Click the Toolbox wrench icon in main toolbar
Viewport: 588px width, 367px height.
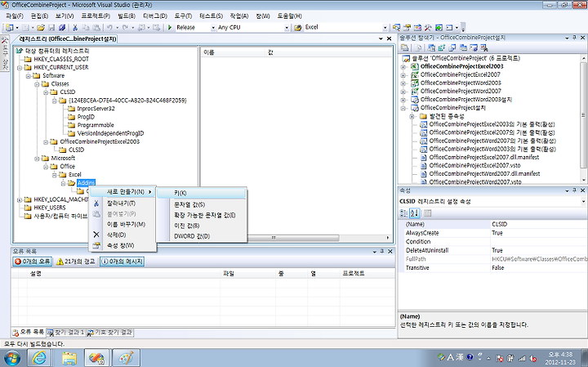428,28
